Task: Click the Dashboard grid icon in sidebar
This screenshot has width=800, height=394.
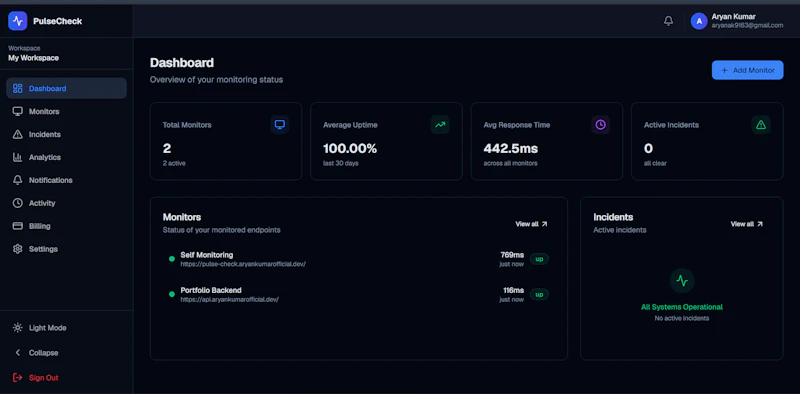Action: (18, 88)
